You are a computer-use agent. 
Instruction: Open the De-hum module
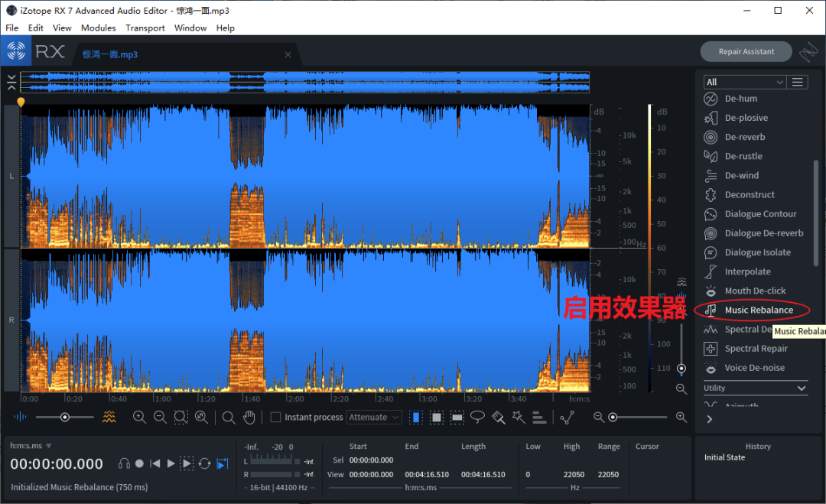pos(754,99)
